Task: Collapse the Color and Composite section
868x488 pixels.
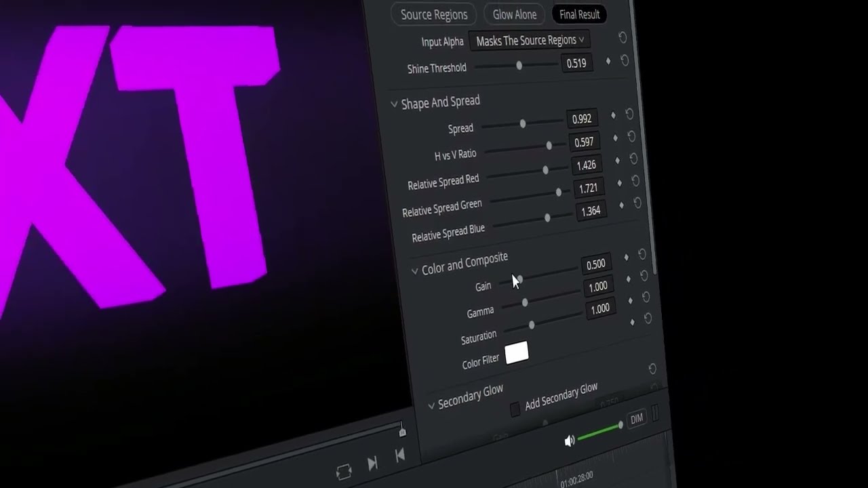Action: click(414, 270)
